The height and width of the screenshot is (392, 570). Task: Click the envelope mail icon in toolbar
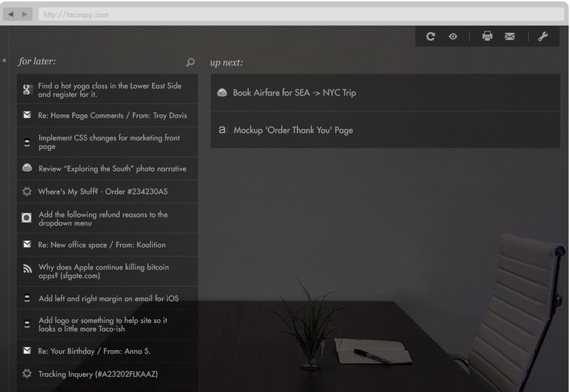[x=510, y=36]
